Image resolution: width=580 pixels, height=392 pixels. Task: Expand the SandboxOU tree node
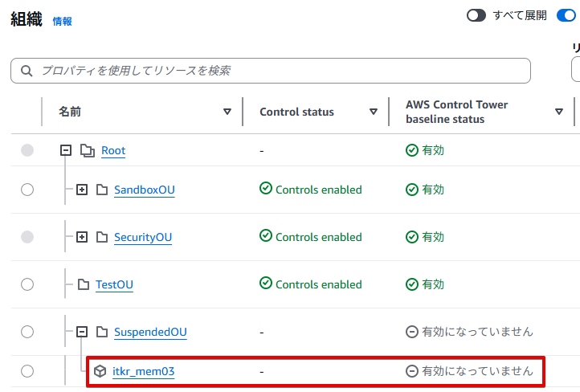coord(81,190)
